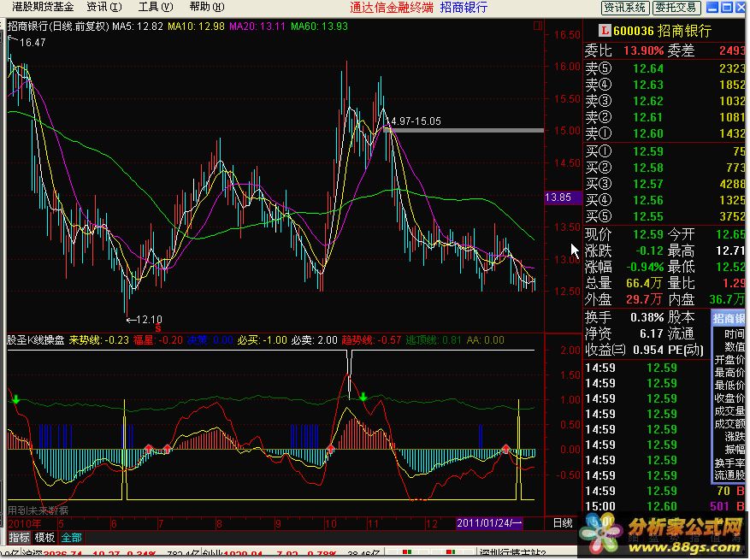The image size is (750, 560).
Task: Select 时间 in the info popup
Action: click(x=735, y=333)
